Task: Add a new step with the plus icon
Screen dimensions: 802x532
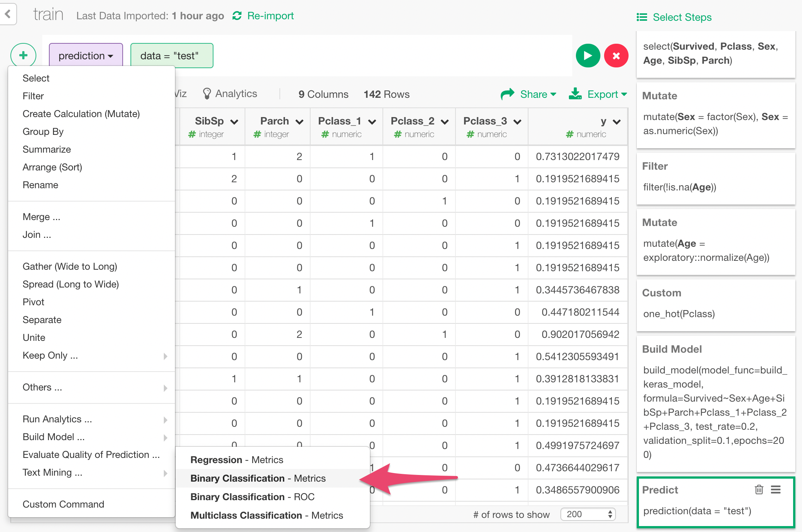Action: pos(23,55)
